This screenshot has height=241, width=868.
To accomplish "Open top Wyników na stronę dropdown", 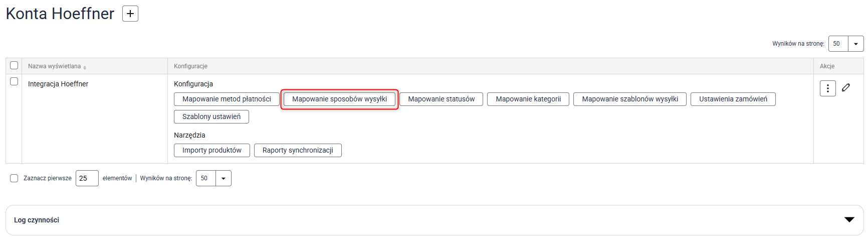I will coord(855,44).
